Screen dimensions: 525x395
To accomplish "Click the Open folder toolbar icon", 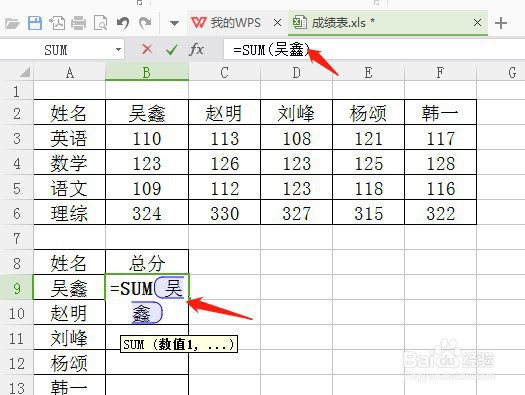I will click(12, 23).
